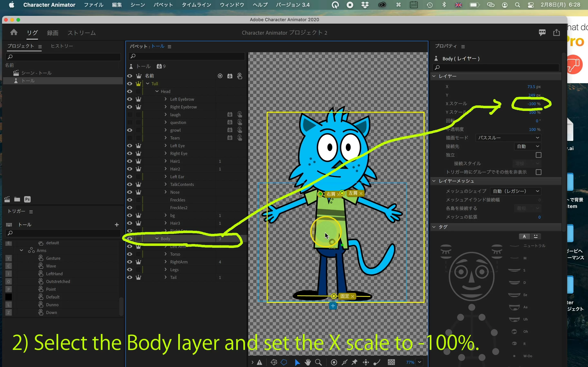The width and height of the screenshot is (588, 367).
Task: Expand the Torso layer group
Action: (166, 254)
